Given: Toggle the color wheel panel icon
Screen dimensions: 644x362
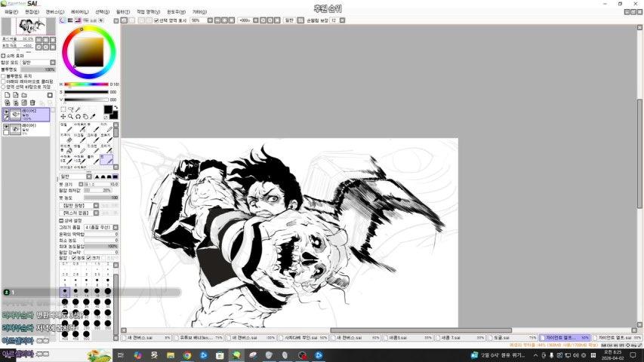Looking at the screenshot, I should [x=63, y=20].
